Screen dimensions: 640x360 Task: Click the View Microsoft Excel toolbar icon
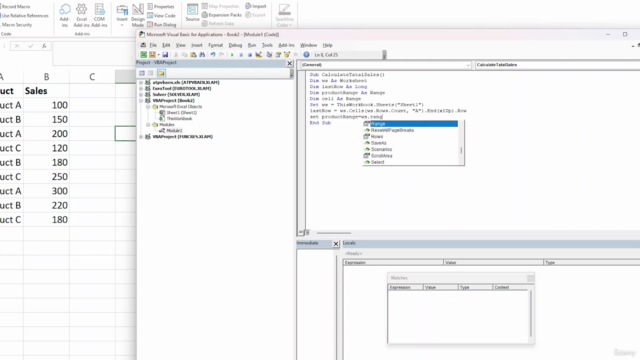[144, 55]
